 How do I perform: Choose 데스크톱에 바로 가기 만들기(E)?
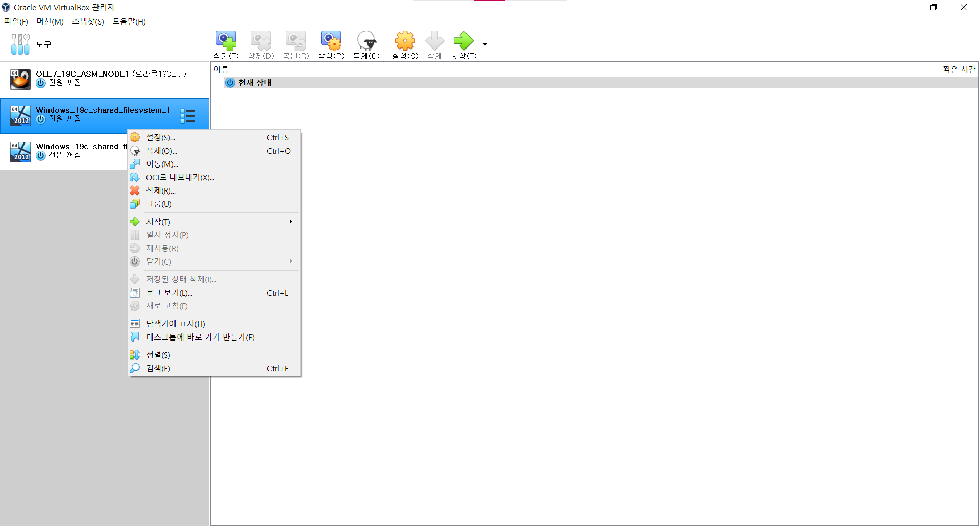click(x=214, y=337)
